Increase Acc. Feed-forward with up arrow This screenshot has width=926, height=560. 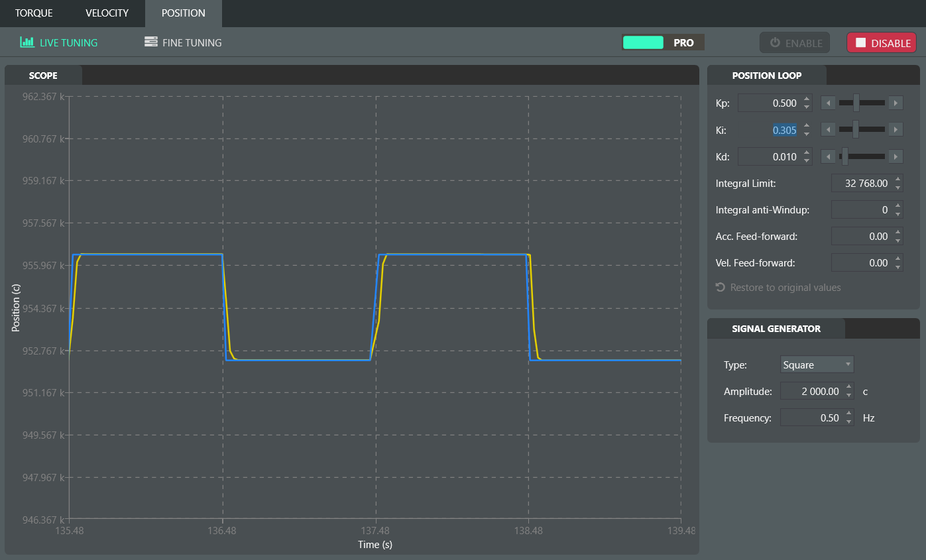click(898, 233)
